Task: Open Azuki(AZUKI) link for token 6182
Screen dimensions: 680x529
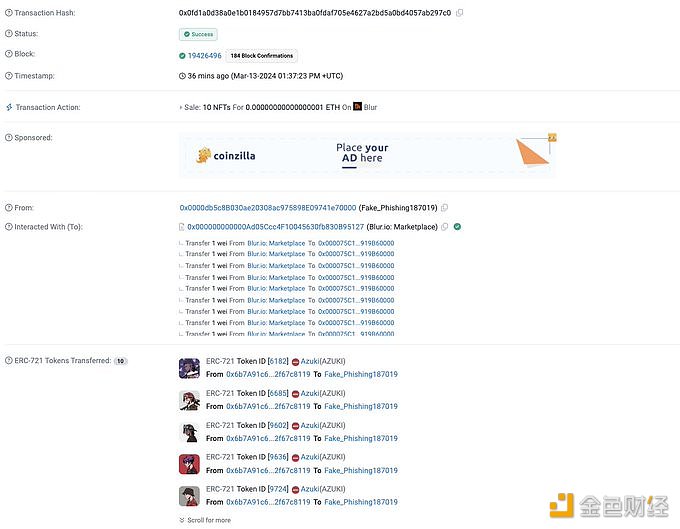Action: point(323,361)
